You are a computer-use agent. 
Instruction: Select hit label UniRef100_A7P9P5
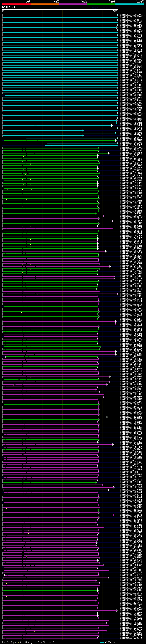(x=131, y=32)
